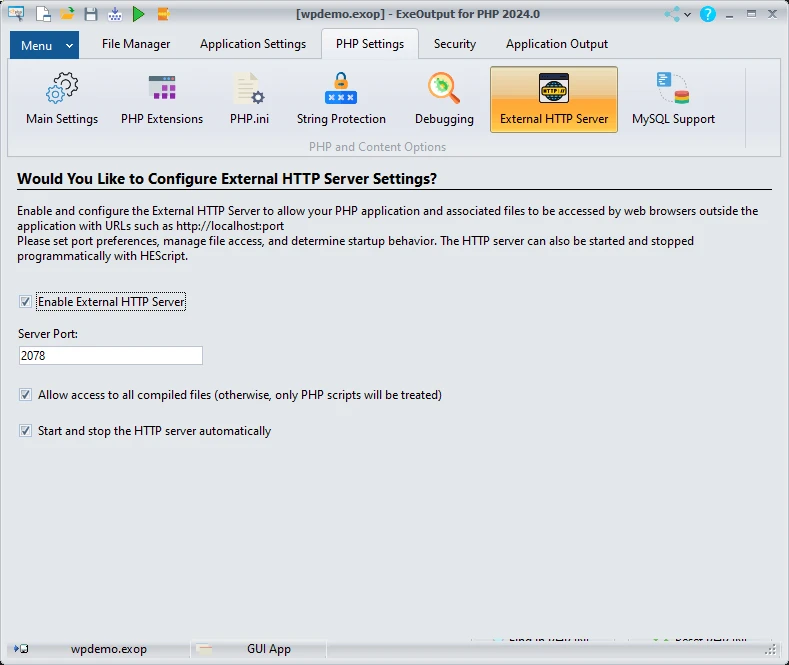Go to the Application Output tab

click(x=557, y=44)
